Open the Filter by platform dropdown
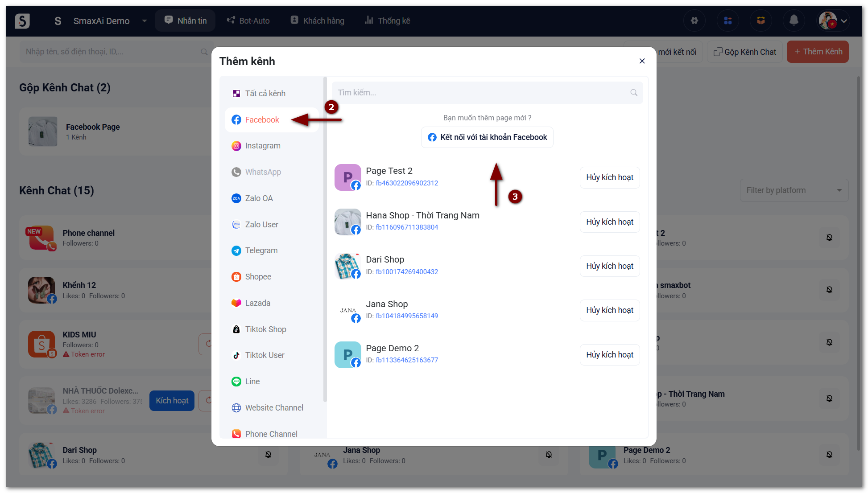This screenshot has height=493, width=868. pyautogui.click(x=794, y=190)
